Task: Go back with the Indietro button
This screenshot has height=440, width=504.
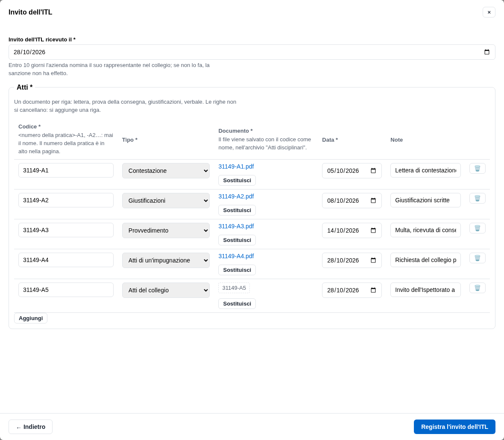Action: tap(30, 427)
